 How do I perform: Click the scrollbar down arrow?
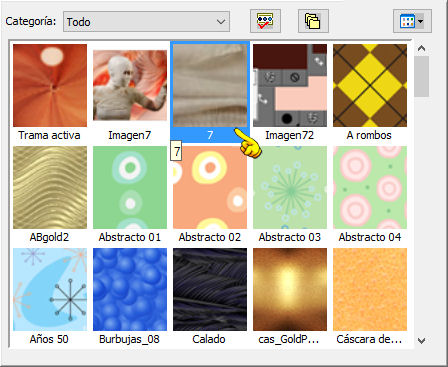422,340
